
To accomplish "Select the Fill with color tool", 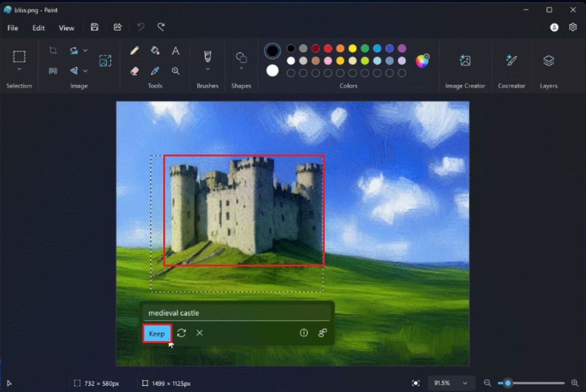I will pos(155,50).
